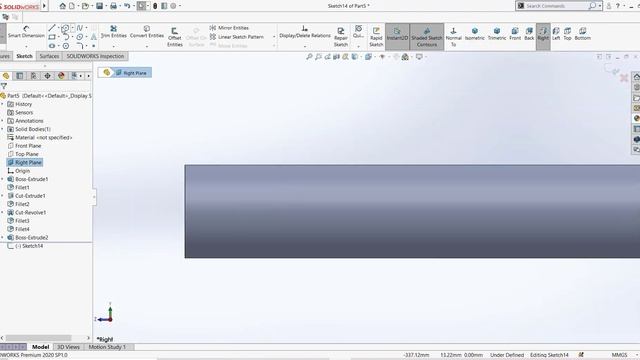The height and width of the screenshot is (360, 640).
Task: Click the feature tree filter icon
Action: (4, 86)
